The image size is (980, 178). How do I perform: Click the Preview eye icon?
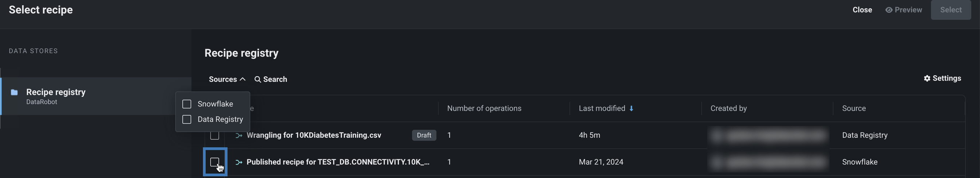[x=889, y=10]
